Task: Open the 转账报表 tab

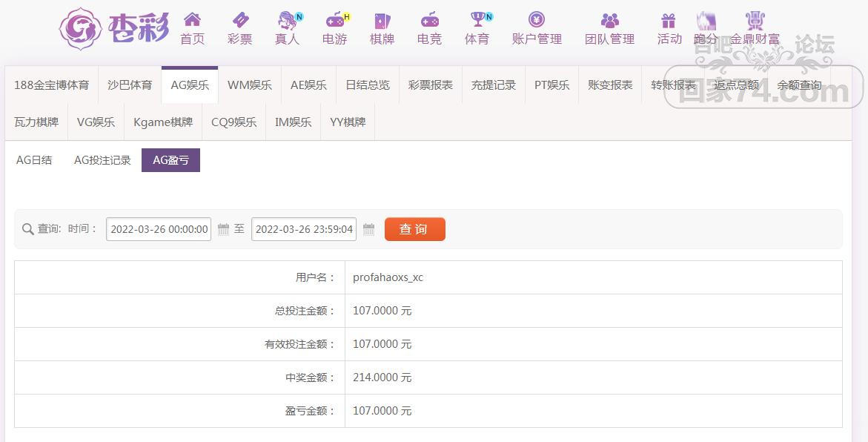Action: pos(673,85)
